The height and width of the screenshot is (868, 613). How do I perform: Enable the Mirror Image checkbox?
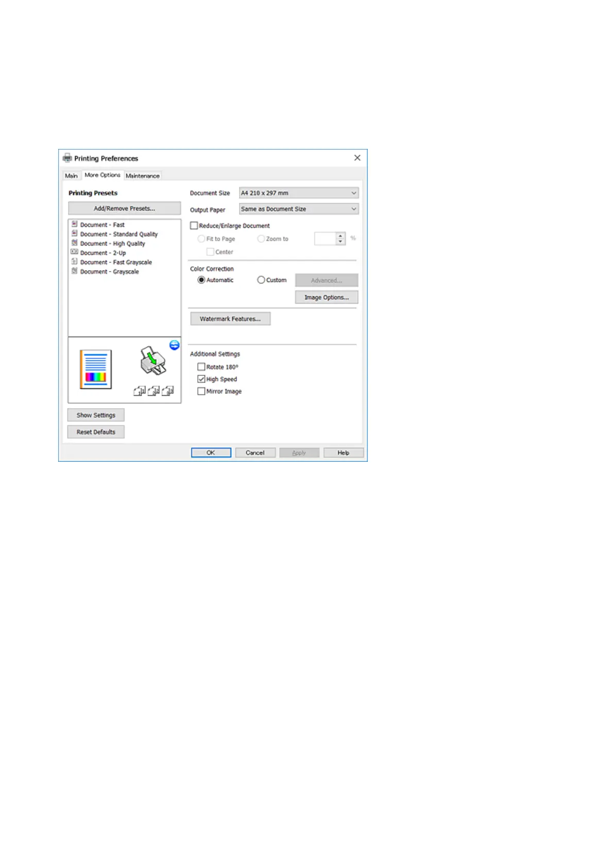point(201,391)
